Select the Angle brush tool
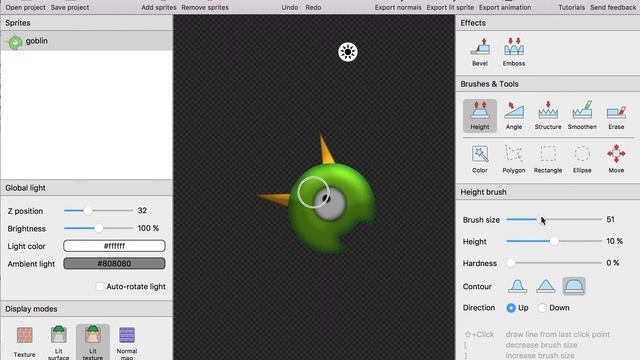Screen dimensions: 640x360 pyautogui.click(x=514, y=116)
